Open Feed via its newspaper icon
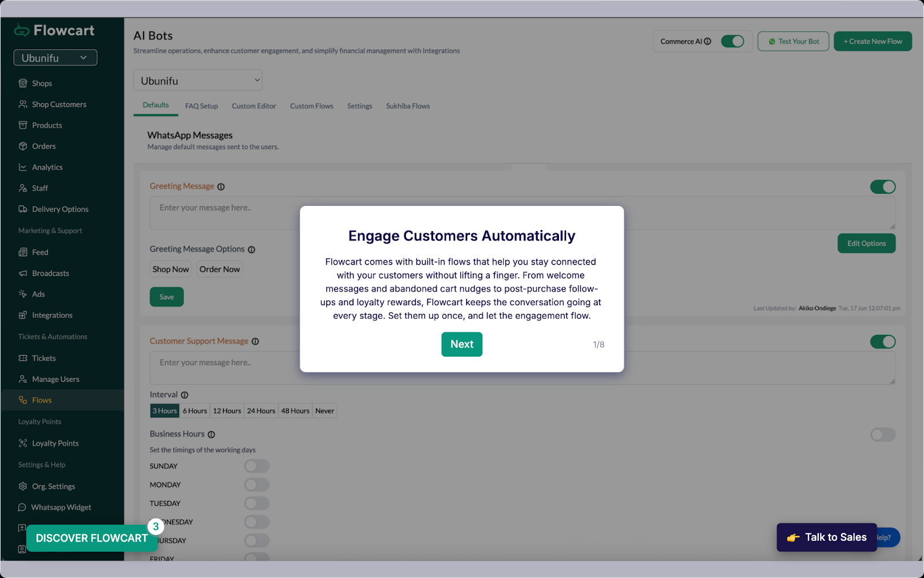 23,252
